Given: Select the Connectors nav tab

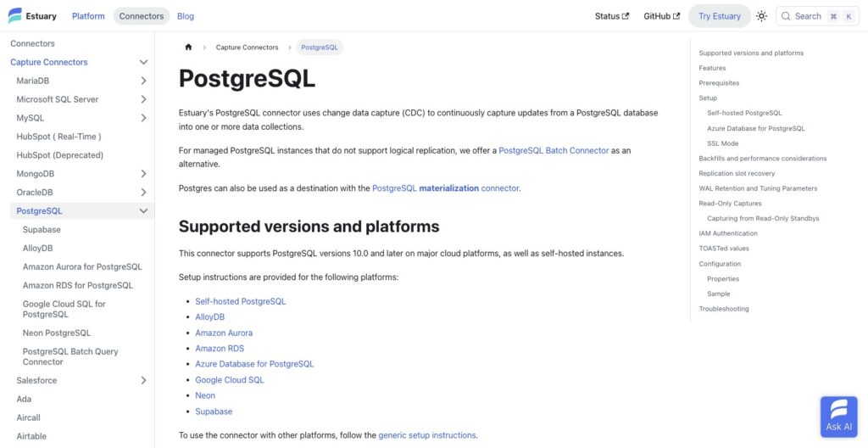Looking at the screenshot, I should pyautogui.click(x=142, y=16).
